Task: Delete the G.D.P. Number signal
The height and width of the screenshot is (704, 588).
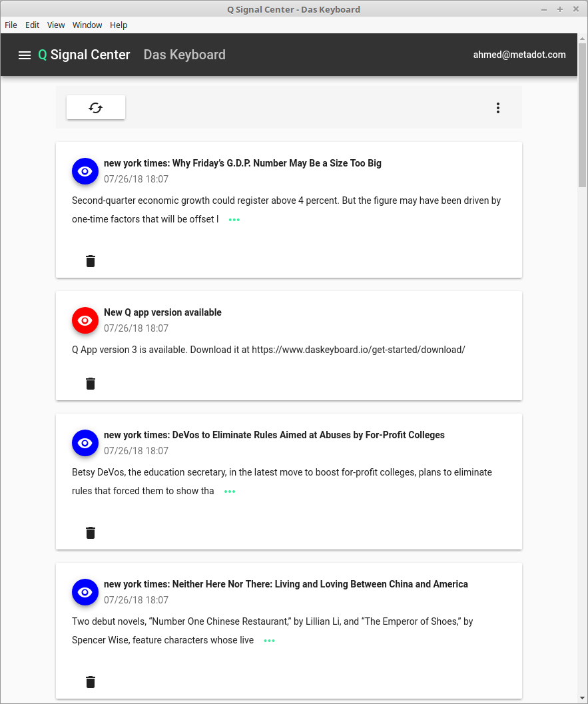Action: [x=90, y=261]
